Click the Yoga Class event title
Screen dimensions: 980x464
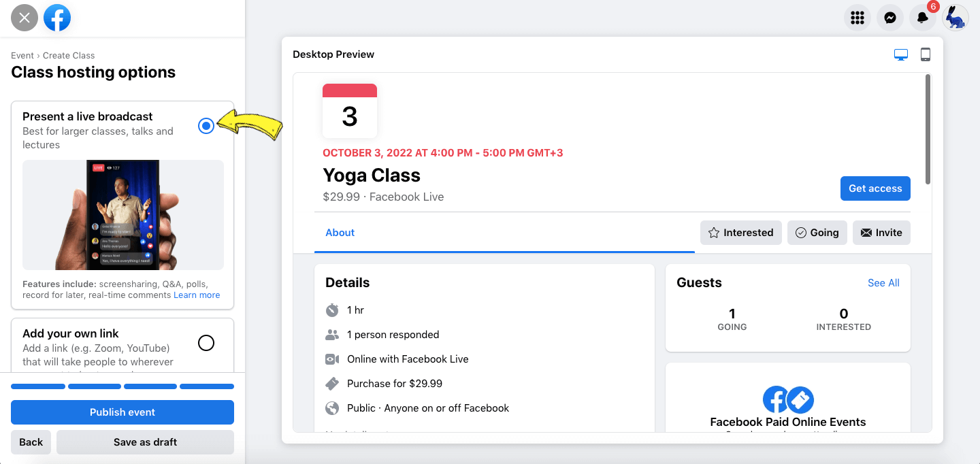click(372, 176)
